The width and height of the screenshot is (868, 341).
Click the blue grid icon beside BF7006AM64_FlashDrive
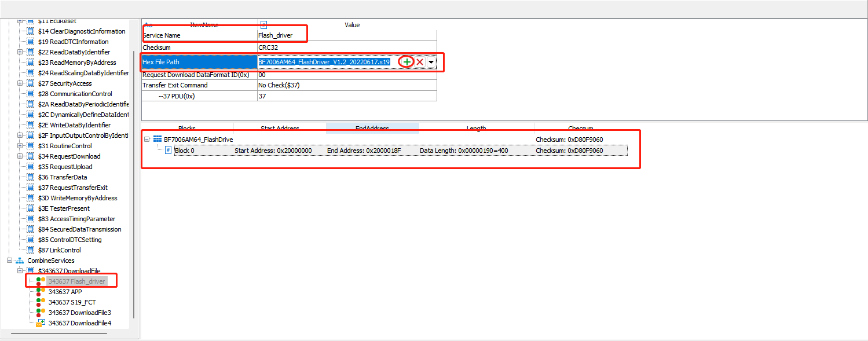click(158, 138)
